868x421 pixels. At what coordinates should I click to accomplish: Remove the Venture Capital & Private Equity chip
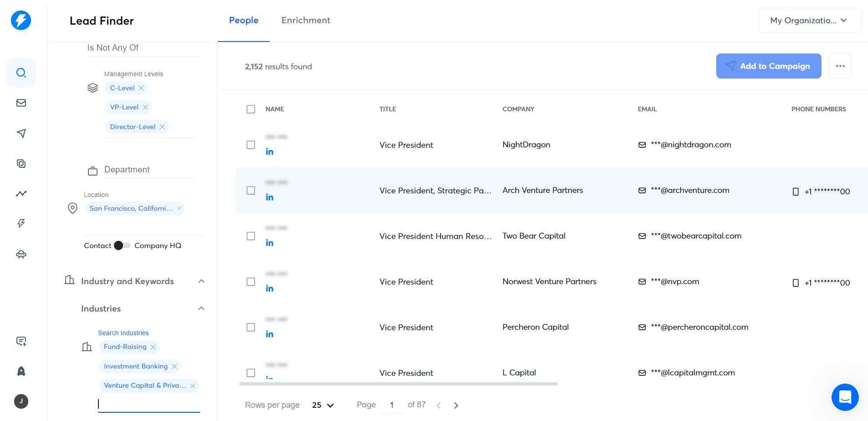(193, 386)
